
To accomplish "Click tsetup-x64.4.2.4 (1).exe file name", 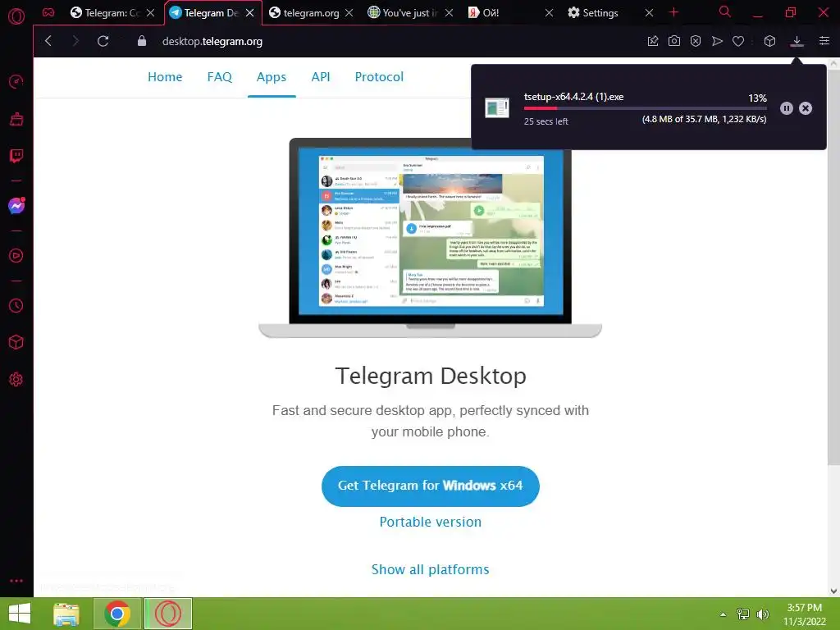I will point(573,97).
